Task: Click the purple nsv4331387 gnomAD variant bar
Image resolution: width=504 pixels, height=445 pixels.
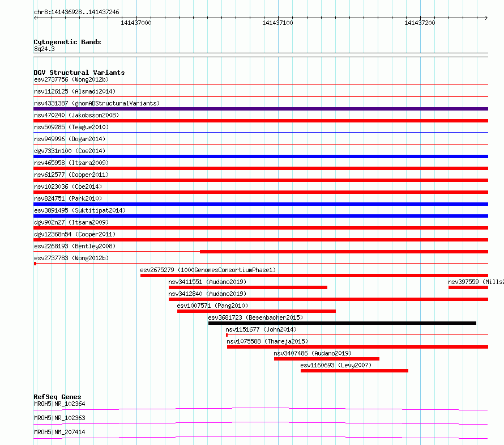Action: (x=260, y=109)
